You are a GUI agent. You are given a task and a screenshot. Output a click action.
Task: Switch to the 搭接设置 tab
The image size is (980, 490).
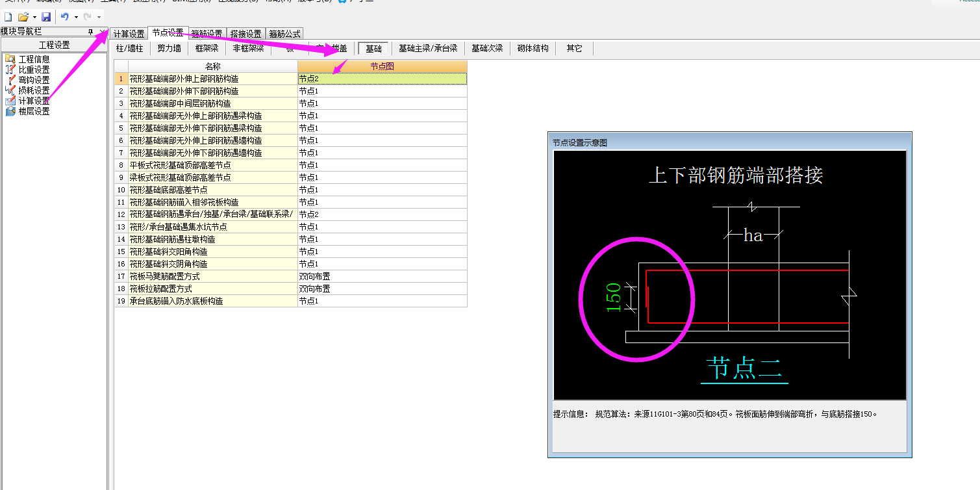point(246,34)
